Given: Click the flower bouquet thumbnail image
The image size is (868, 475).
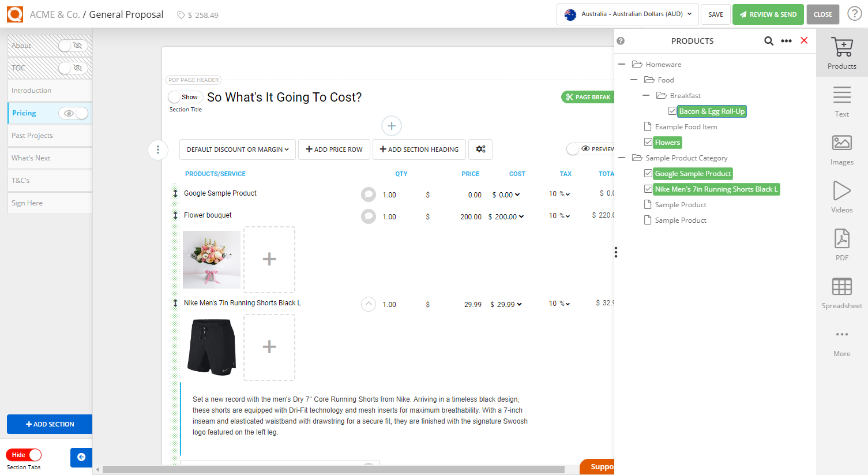Looking at the screenshot, I should [x=211, y=259].
